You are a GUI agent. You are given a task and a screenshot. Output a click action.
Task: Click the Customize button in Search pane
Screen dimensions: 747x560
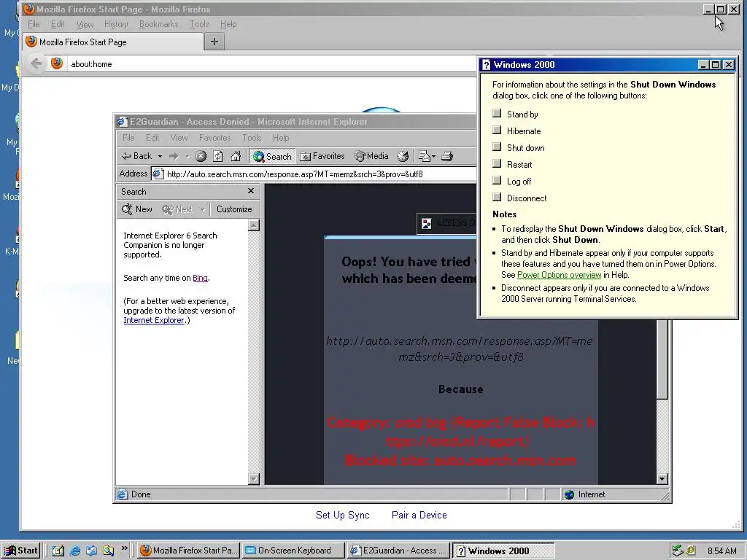click(x=234, y=209)
